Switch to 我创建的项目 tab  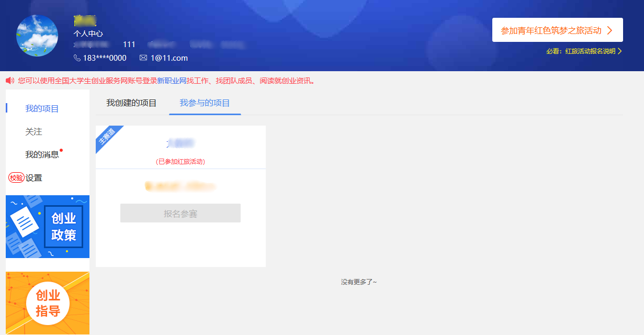[x=131, y=103]
